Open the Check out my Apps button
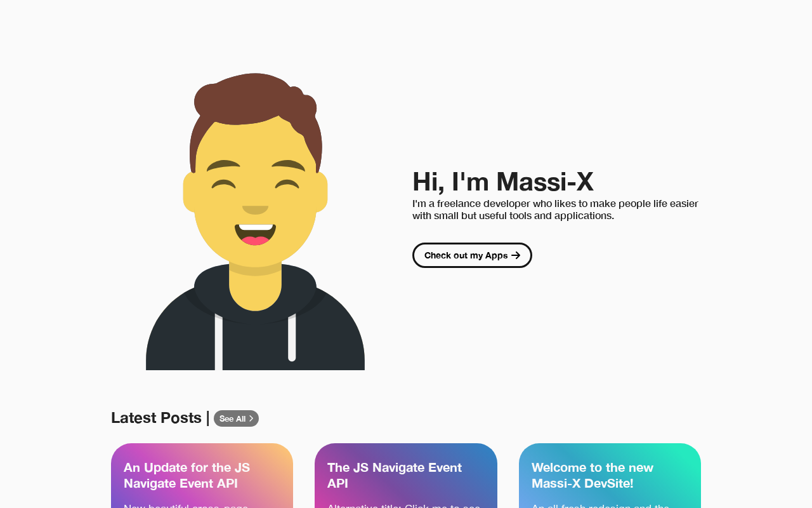The image size is (812, 508). (472, 255)
